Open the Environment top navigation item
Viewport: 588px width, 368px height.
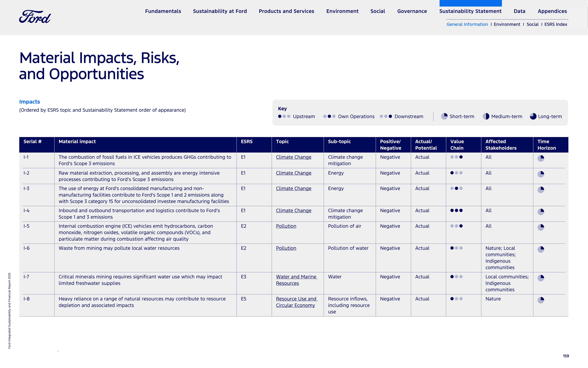coord(342,11)
